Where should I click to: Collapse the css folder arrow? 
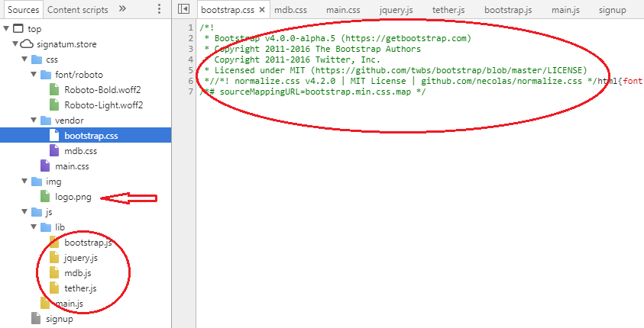point(24,59)
